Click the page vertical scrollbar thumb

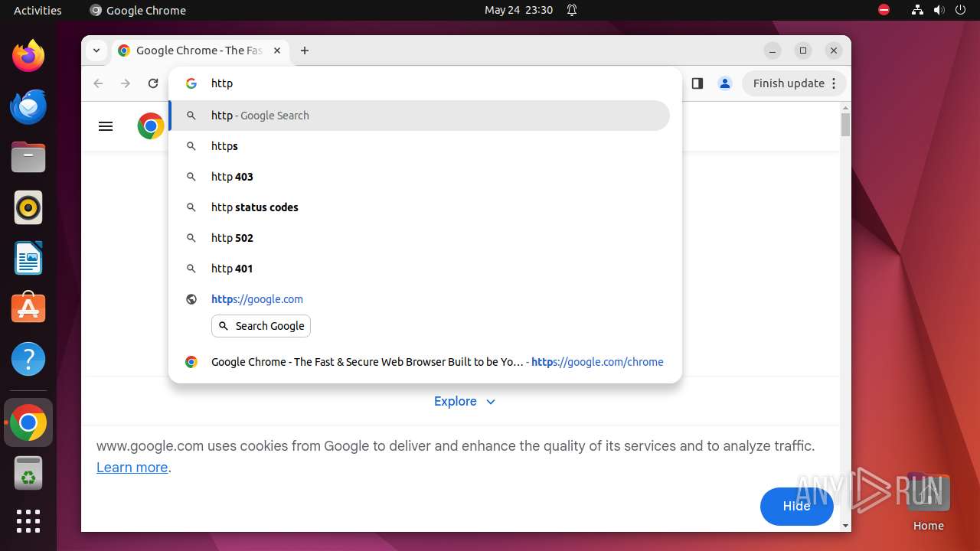pyautogui.click(x=845, y=125)
